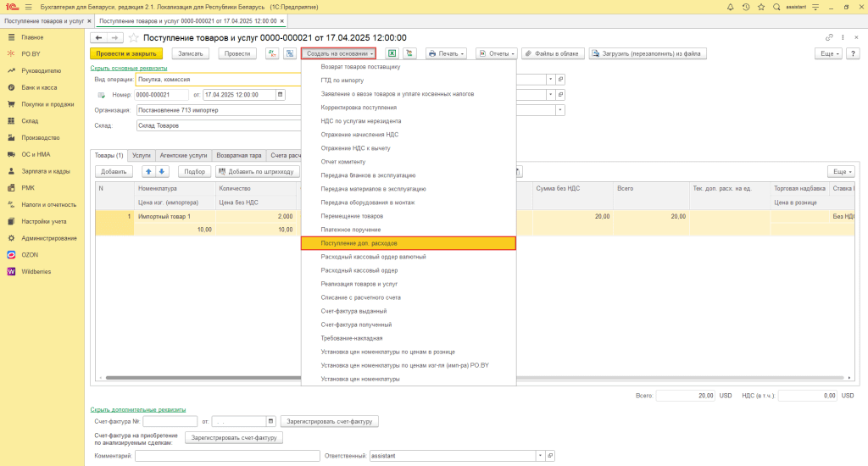Select the Импортный товар 1 cell
The image size is (868, 466).
175,216
